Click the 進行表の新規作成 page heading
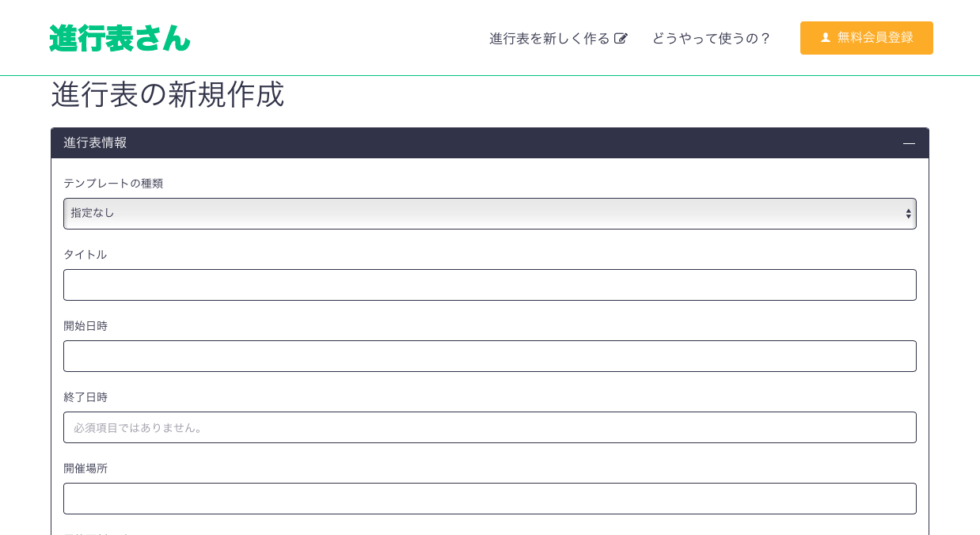 [167, 95]
